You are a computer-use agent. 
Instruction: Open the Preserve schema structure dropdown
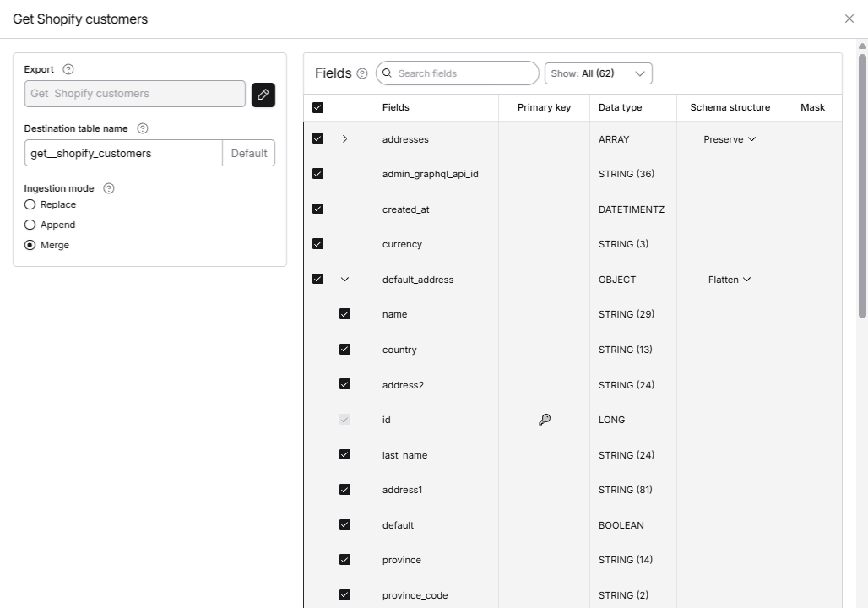730,139
